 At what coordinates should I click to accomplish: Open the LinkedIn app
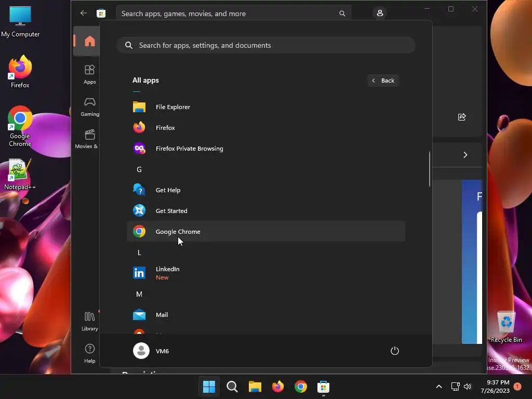266,273
